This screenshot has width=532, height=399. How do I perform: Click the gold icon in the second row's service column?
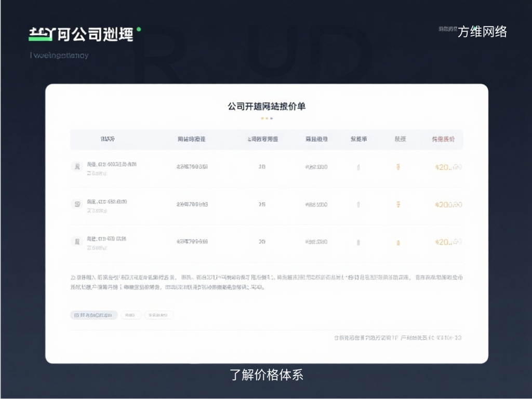point(398,204)
